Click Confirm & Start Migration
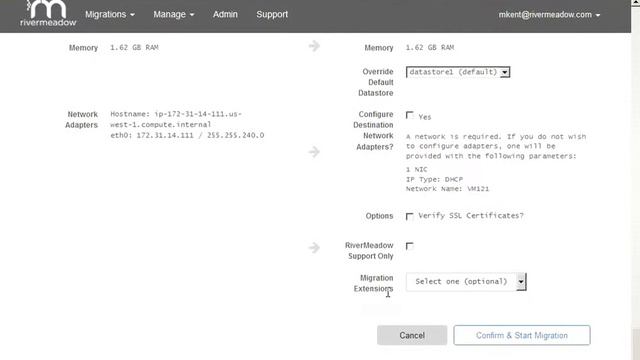 tap(522, 335)
